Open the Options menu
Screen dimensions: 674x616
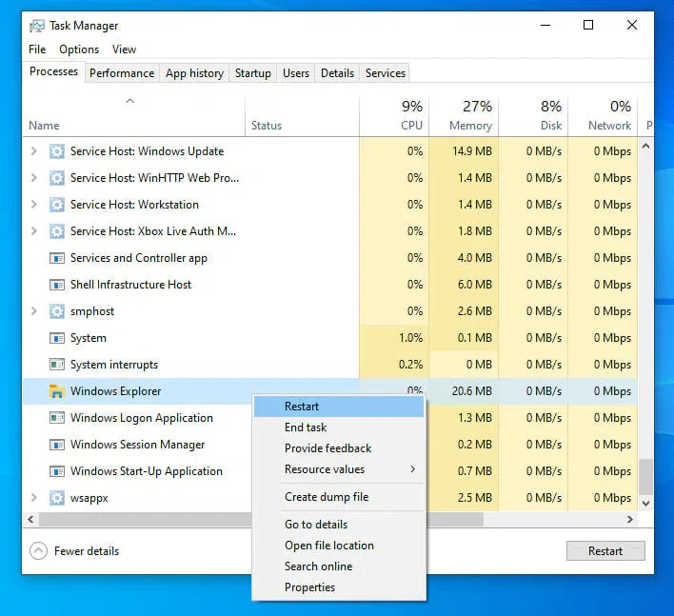[x=79, y=50]
